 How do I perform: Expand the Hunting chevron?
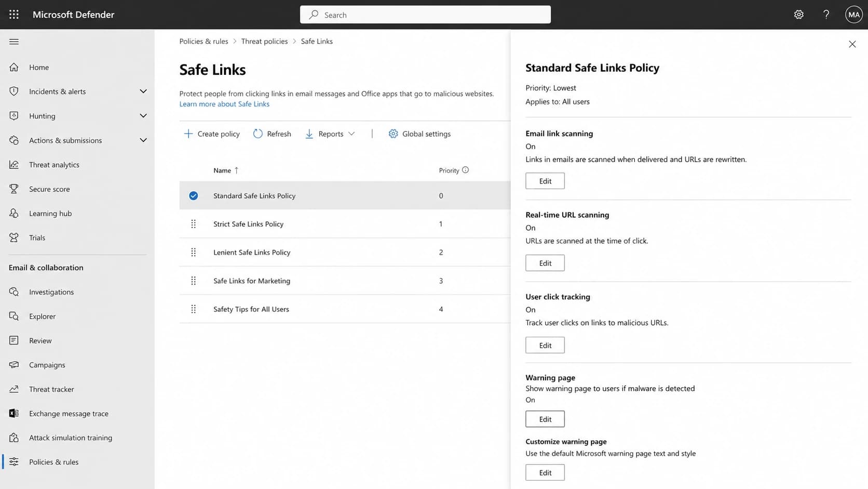click(x=143, y=116)
